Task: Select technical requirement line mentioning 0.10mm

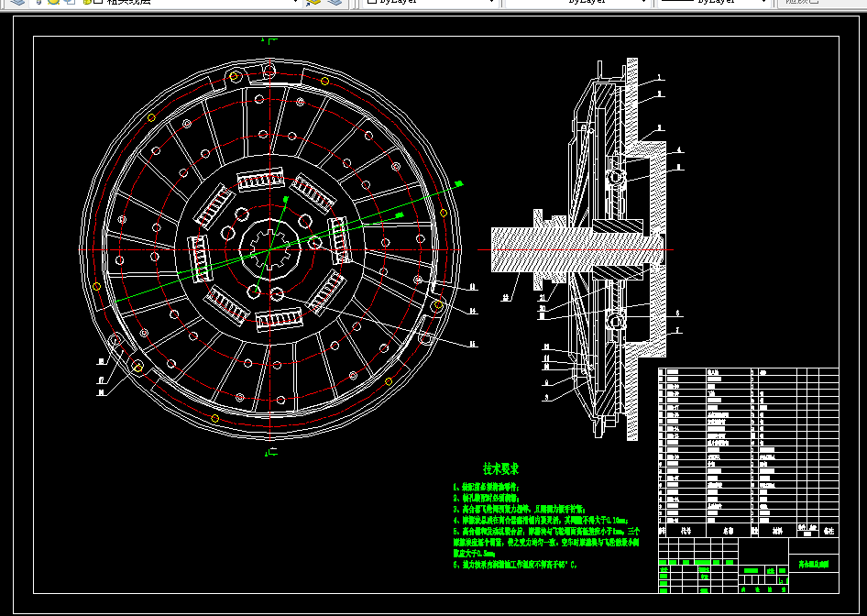Action: click(540, 521)
